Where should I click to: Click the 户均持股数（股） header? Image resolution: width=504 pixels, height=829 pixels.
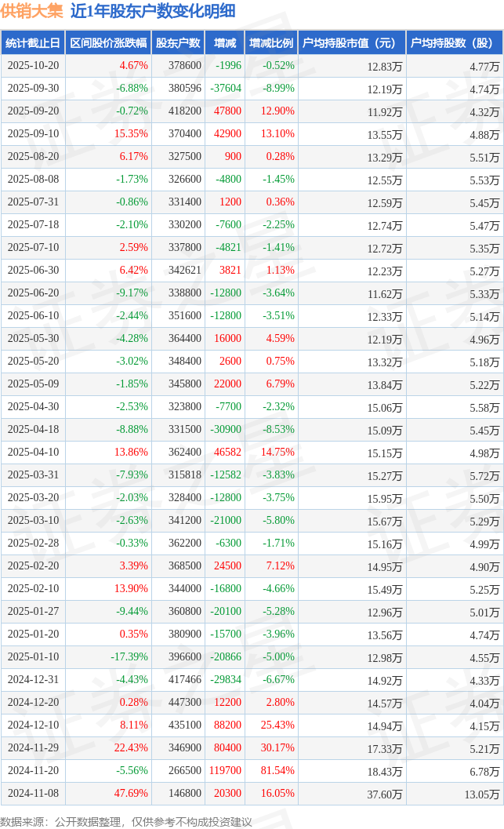(x=455, y=43)
